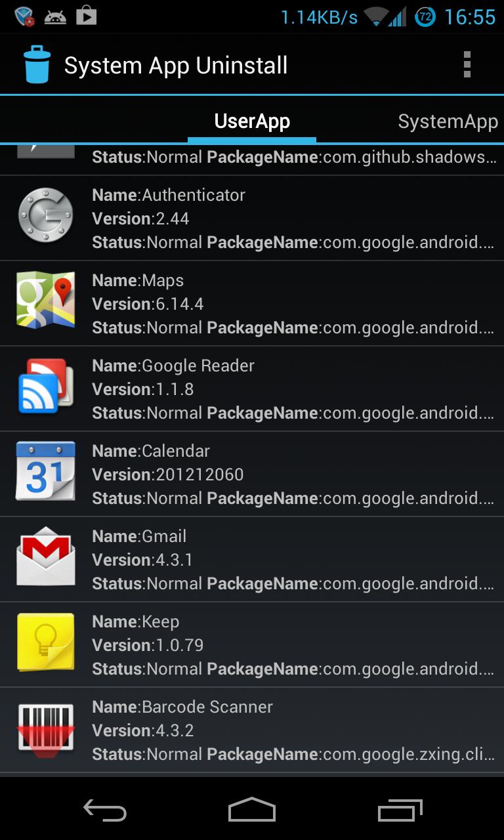This screenshot has height=840, width=504.
Task: Tap the battery indicator in status bar
Action: click(x=425, y=17)
